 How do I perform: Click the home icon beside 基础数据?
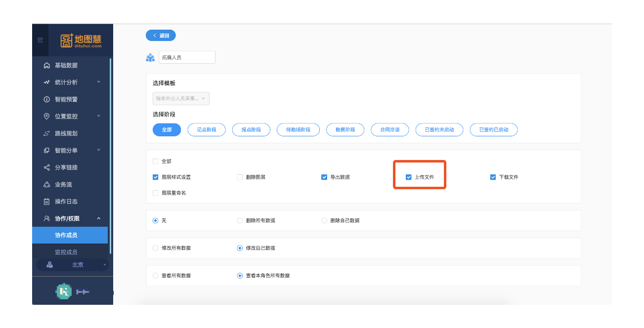coord(47,65)
